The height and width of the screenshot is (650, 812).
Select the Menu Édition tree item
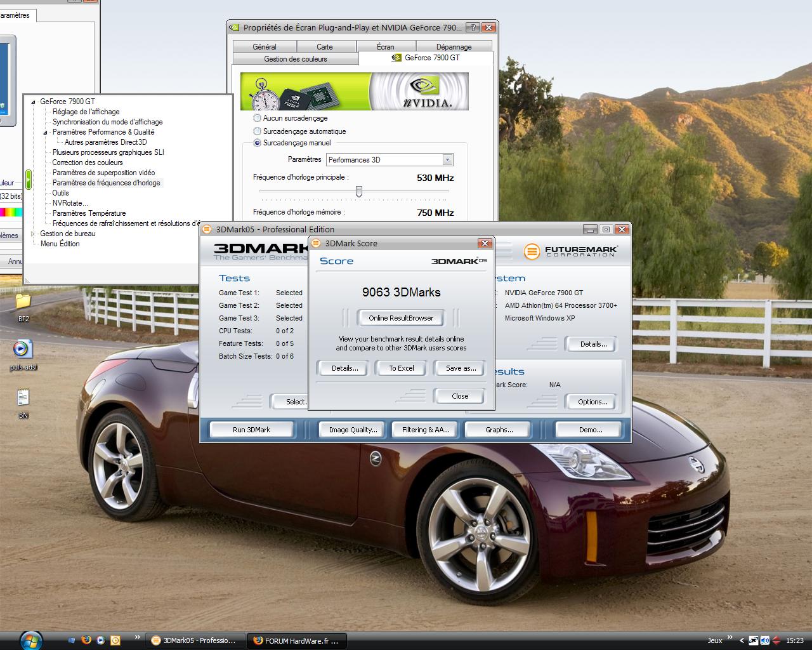tap(60, 244)
